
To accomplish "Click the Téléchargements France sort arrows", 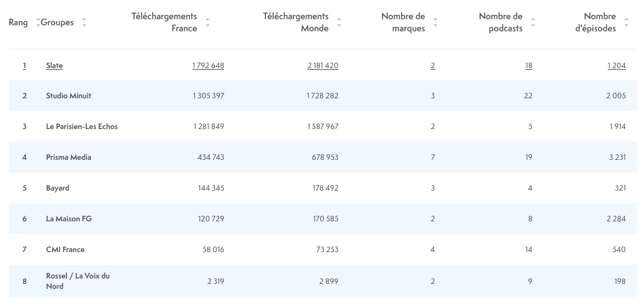I will tap(207, 23).
